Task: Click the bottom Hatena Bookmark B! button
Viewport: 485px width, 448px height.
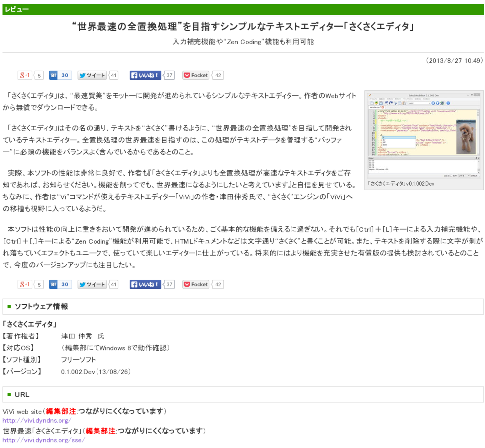Action: pyautogui.click(x=53, y=285)
